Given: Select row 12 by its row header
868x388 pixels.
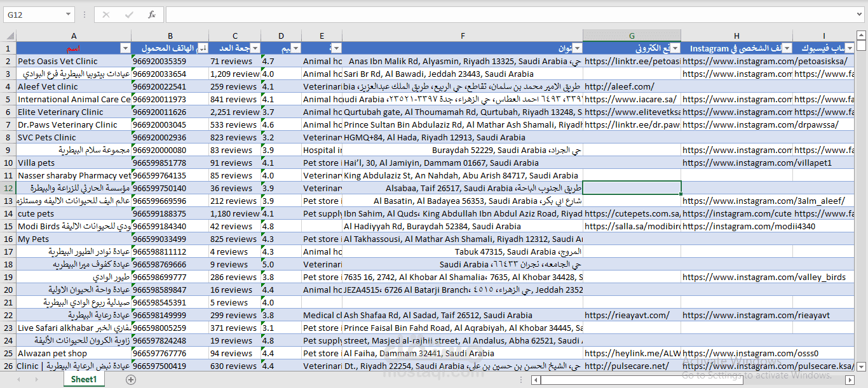Looking at the screenshot, I should (x=8, y=188).
